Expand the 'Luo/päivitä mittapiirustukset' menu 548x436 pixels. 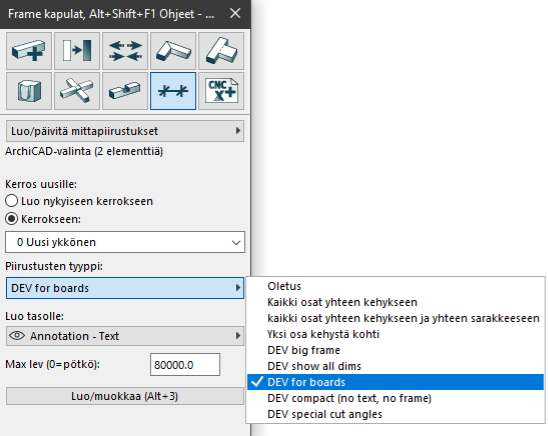coord(125,131)
